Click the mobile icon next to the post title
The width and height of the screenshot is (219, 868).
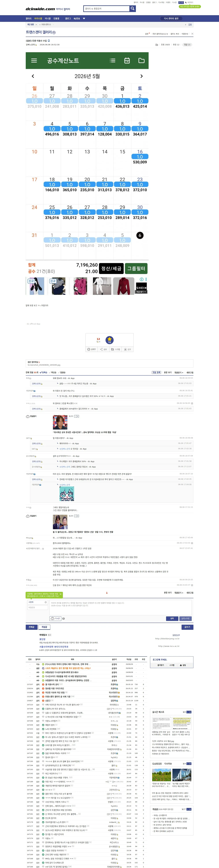49,41
